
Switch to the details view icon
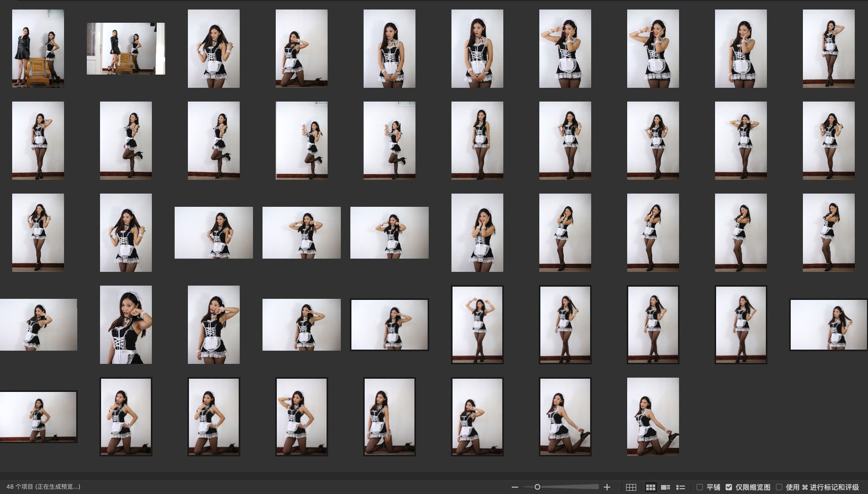[666, 487]
